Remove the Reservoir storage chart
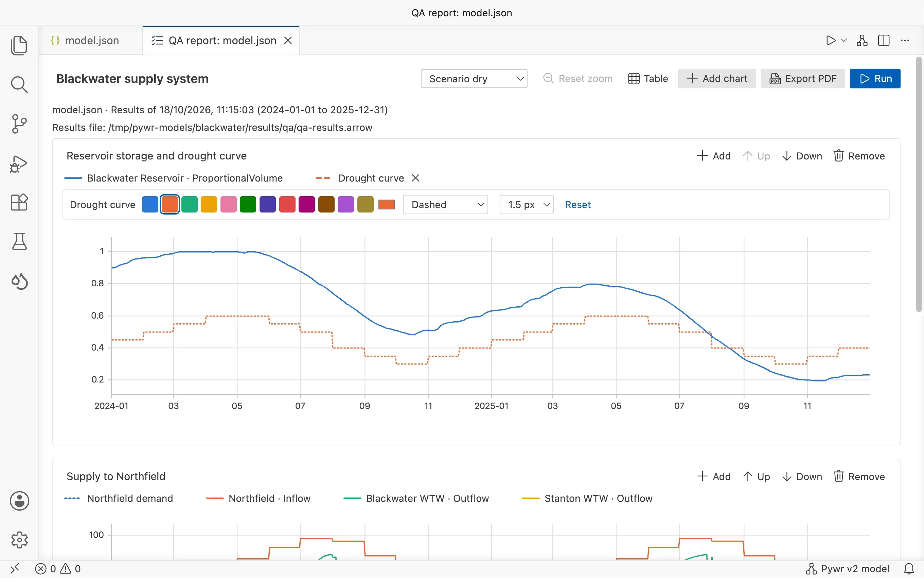The height and width of the screenshot is (578, 924). click(x=859, y=156)
